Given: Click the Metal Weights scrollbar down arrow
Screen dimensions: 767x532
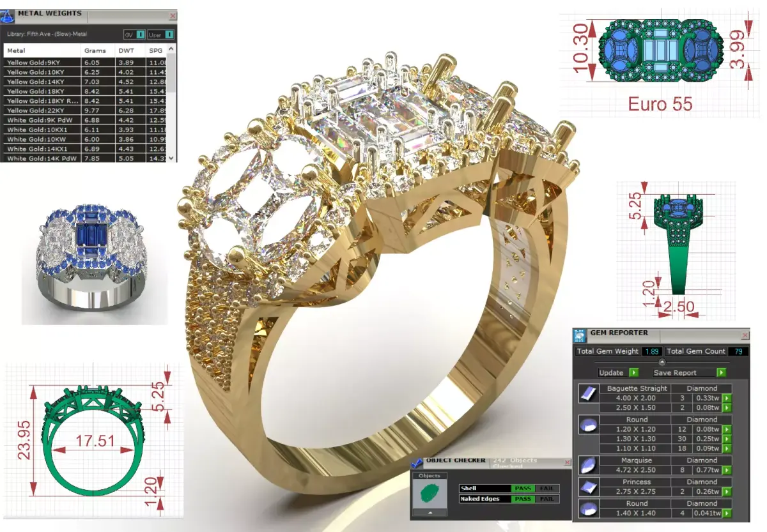Looking at the screenshot, I should click(171, 157).
